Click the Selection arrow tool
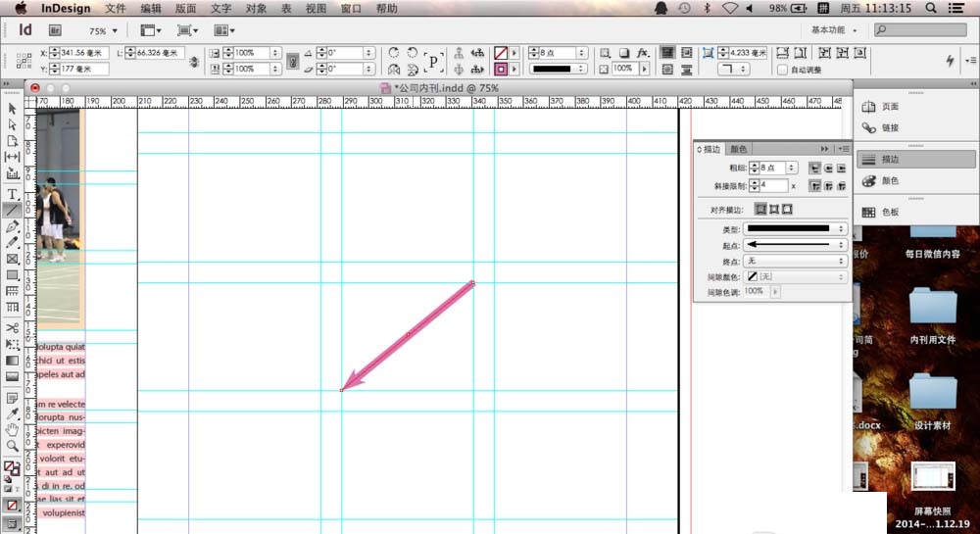 click(x=13, y=109)
